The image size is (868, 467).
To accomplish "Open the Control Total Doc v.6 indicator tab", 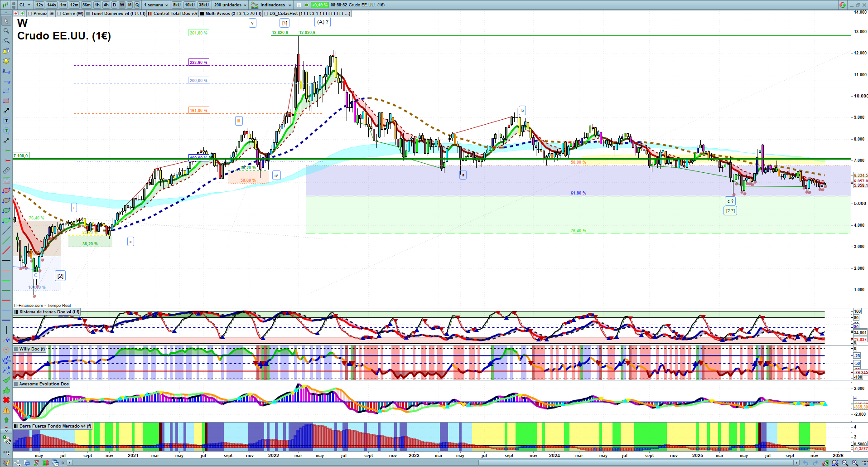I will pyautogui.click(x=173, y=14).
